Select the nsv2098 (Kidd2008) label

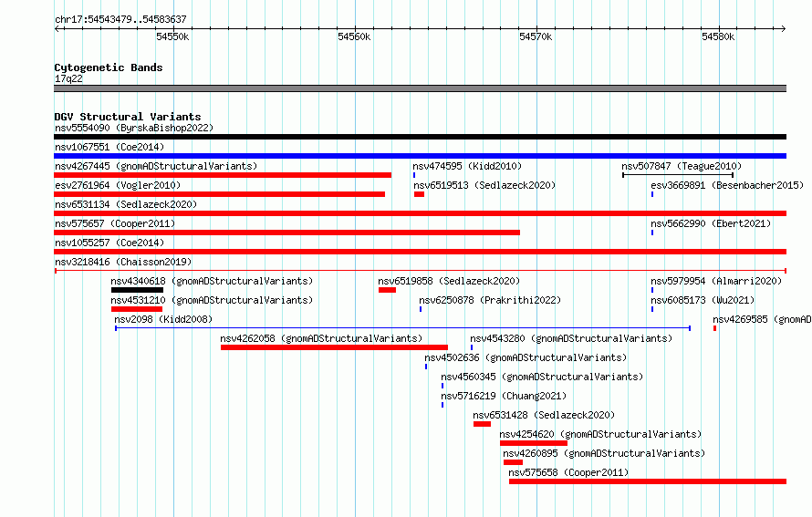(163, 319)
